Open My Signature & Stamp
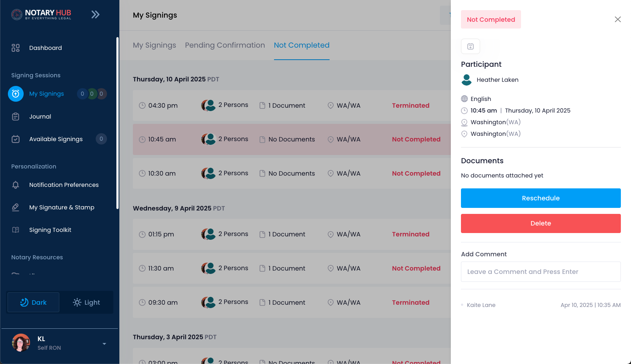Viewport: 631px width, 364px height. click(62, 207)
